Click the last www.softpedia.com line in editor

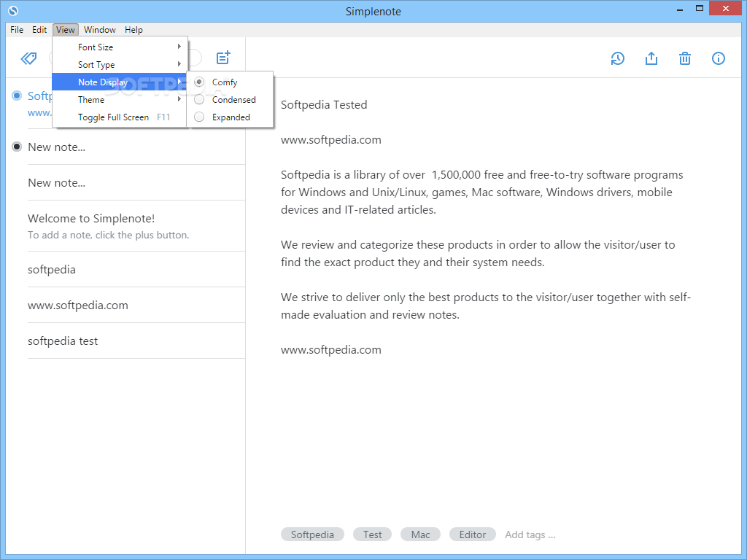click(x=331, y=349)
